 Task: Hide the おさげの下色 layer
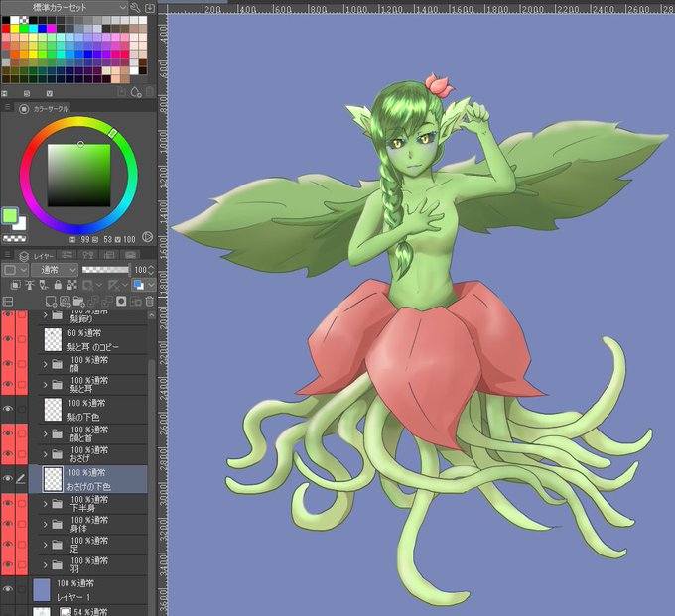(x=8, y=479)
